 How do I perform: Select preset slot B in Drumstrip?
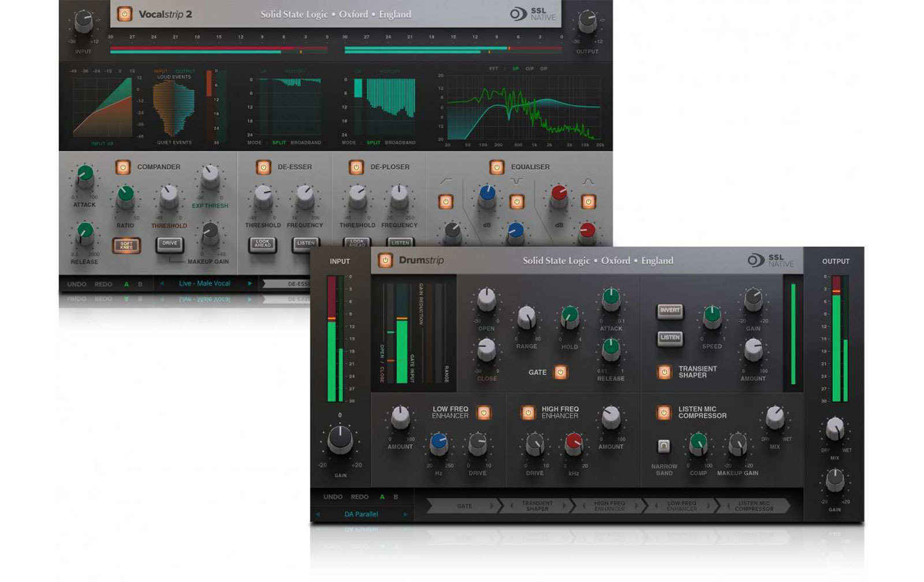point(396,497)
